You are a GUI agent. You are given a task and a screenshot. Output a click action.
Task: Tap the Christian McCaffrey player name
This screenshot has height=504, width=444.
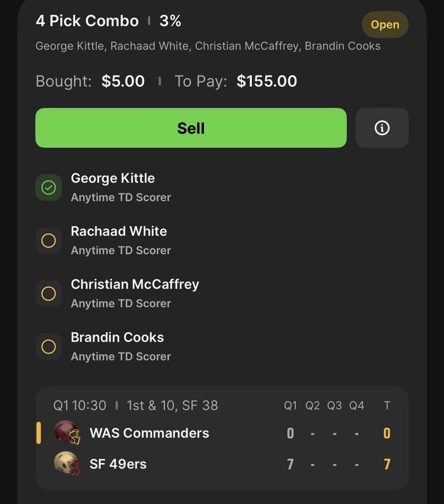[135, 284]
